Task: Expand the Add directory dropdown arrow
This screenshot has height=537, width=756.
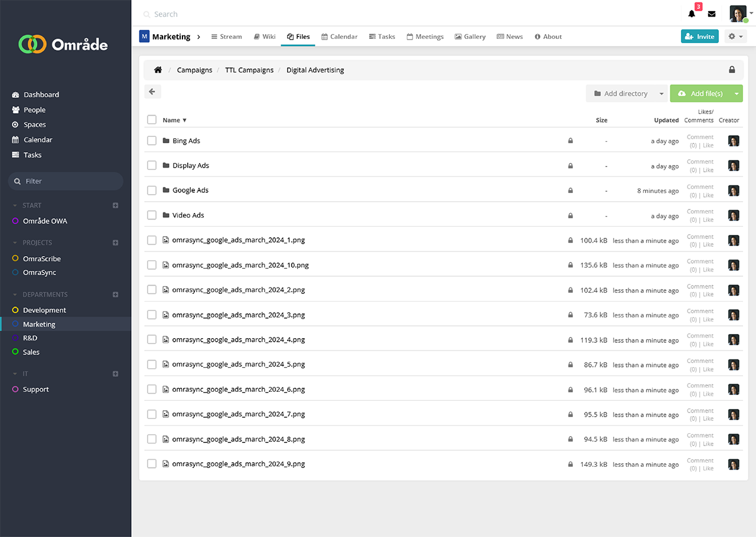Action: pos(661,94)
